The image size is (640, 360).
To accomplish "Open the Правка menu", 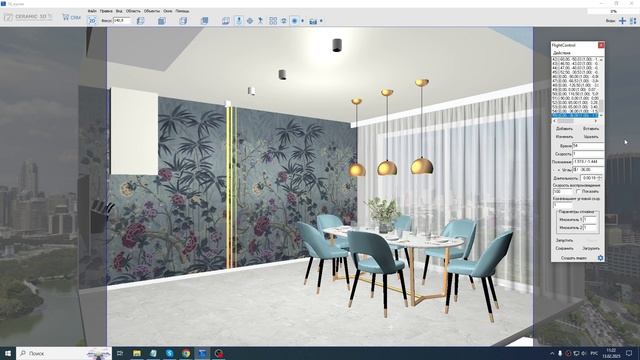I will point(106,11).
